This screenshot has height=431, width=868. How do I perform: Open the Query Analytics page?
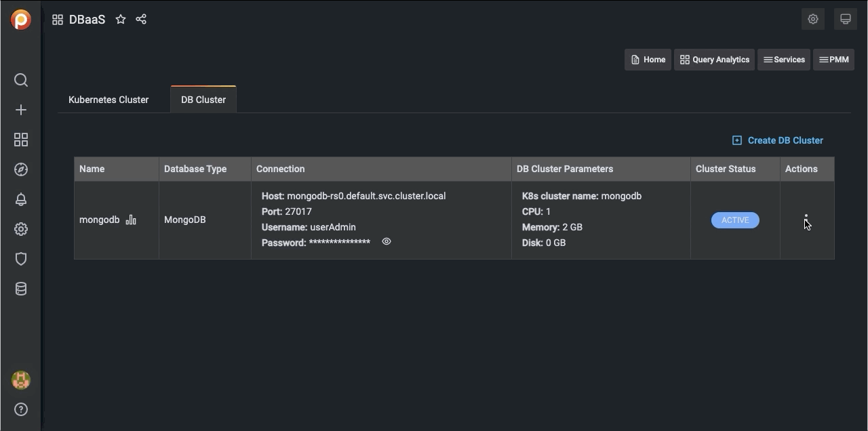714,60
